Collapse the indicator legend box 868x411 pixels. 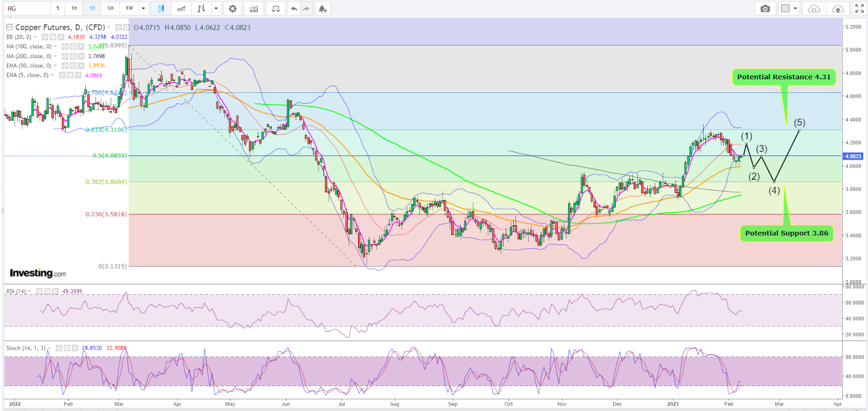[10, 27]
